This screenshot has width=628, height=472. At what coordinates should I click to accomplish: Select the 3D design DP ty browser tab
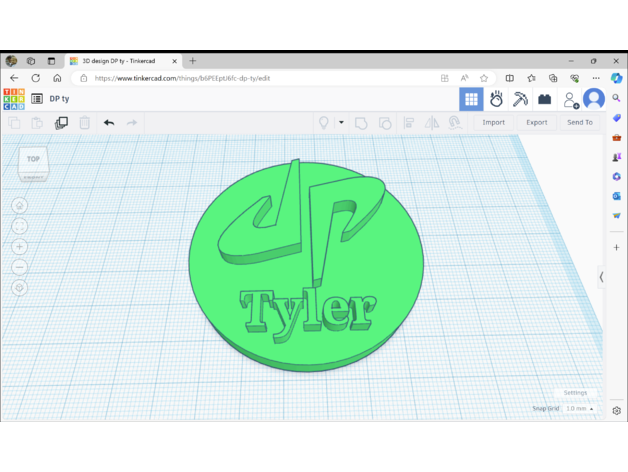[120, 61]
